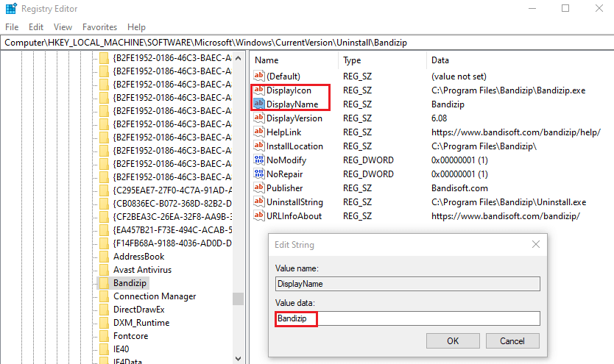Open the Edit menu

36,27
